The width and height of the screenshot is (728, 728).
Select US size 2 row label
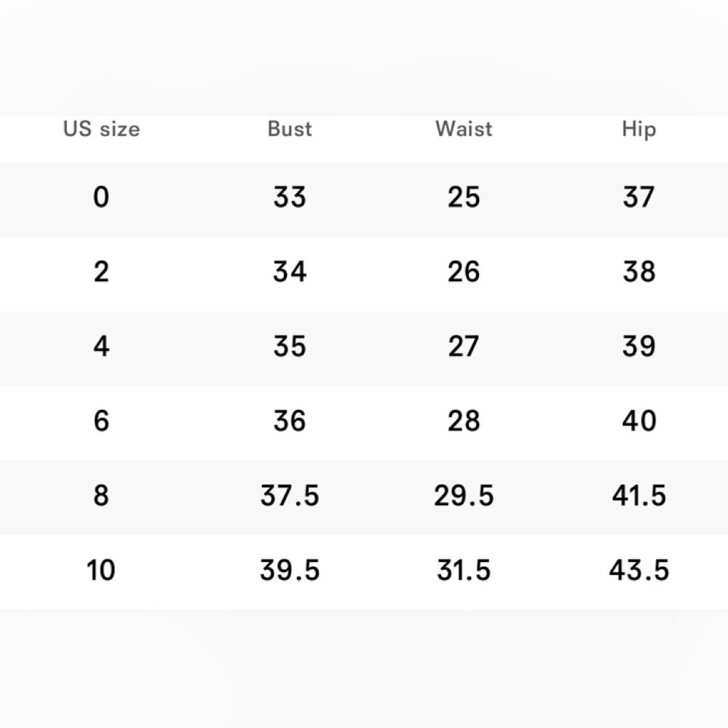[x=101, y=272]
